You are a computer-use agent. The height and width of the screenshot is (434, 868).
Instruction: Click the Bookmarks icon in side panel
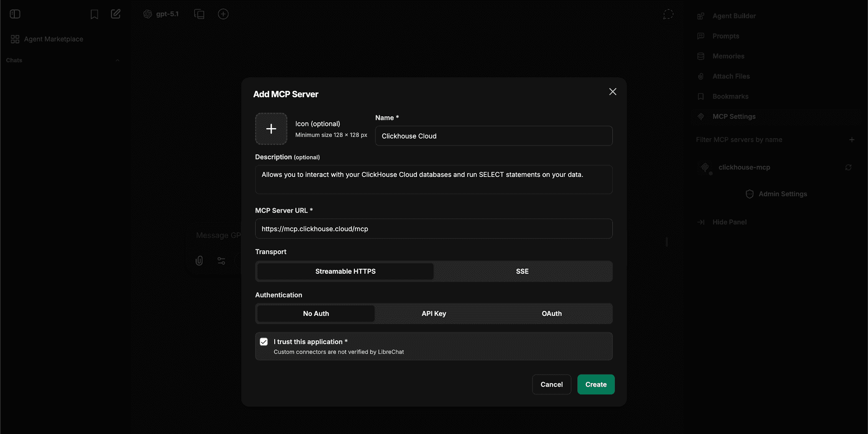tap(700, 96)
